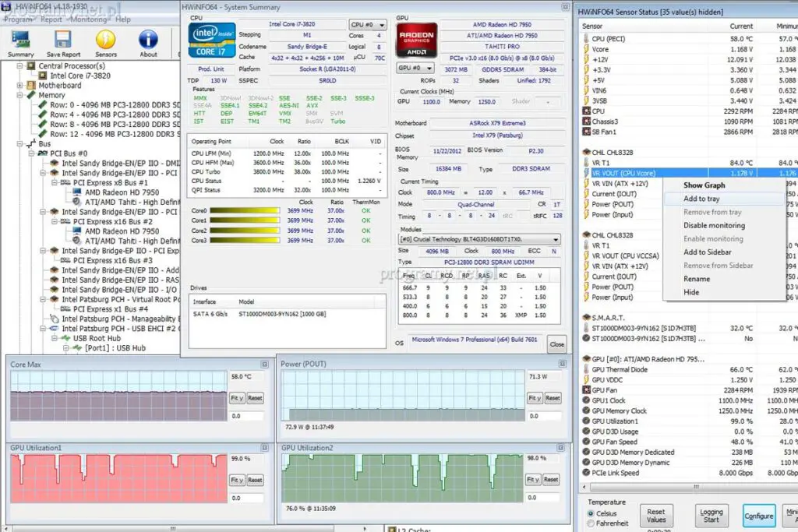Click the Configure button
The image size is (798, 532).
tap(759, 516)
